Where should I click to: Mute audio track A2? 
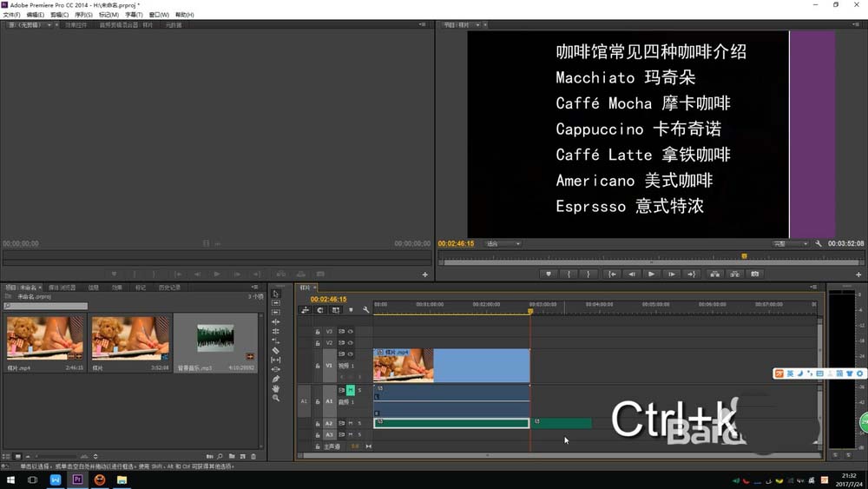(x=351, y=424)
